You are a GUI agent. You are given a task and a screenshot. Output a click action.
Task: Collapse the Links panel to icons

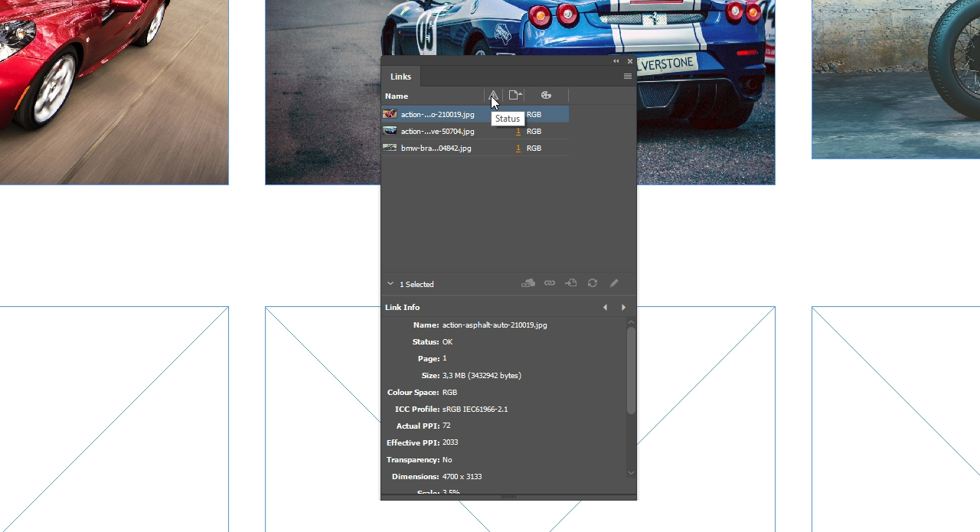click(616, 61)
